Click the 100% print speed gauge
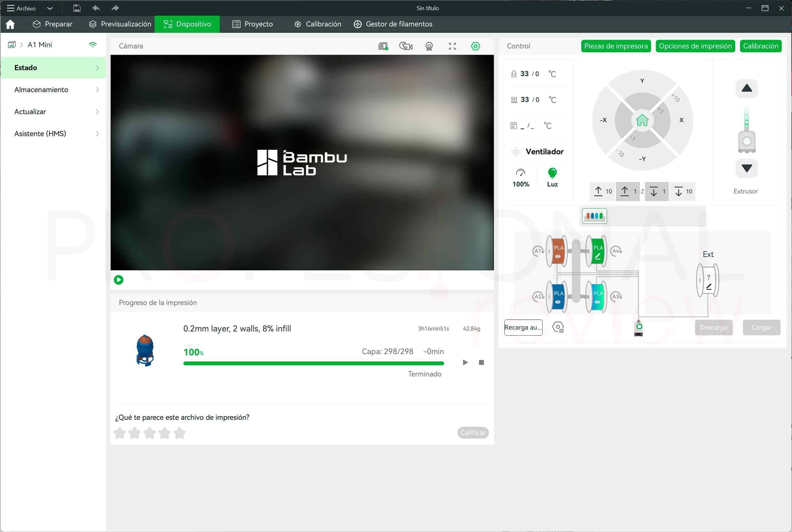Screen dimensions: 792x532 pos(521,178)
